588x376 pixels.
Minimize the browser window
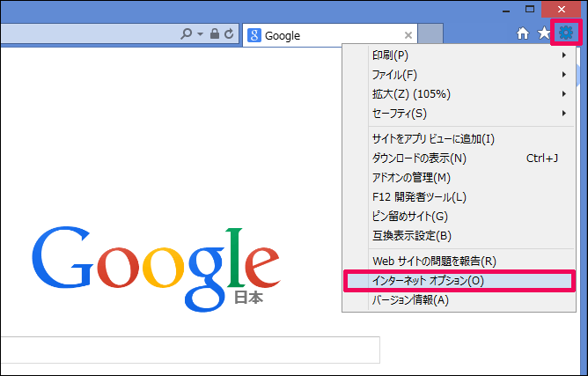pyautogui.click(x=506, y=10)
